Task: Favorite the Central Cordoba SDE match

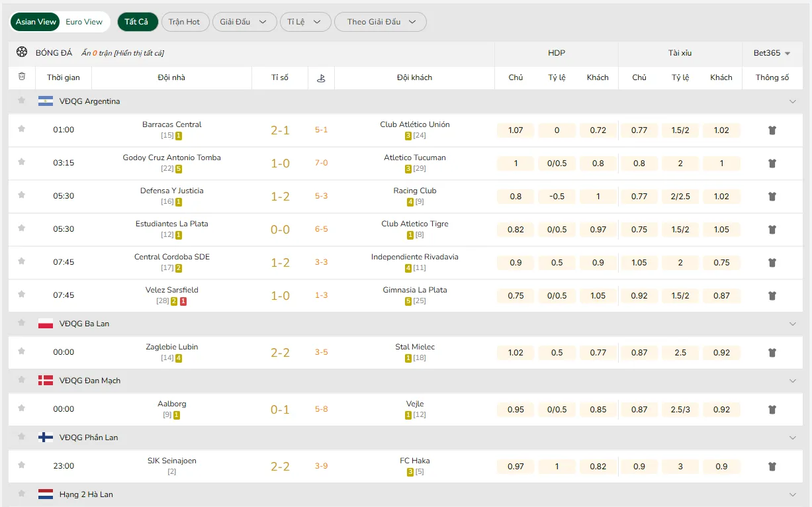Action: (21, 261)
